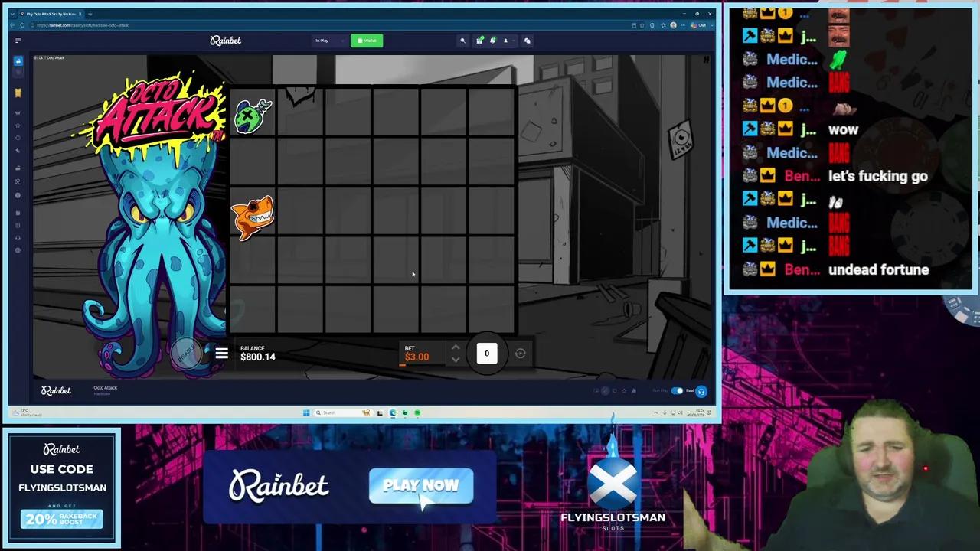Close the Octo Attack browser tab

point(80,14)
